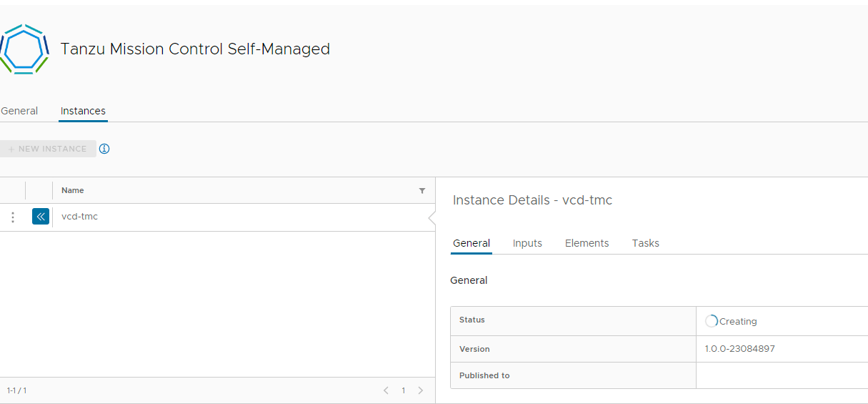Open the Elements tab in Instance Details

pos(587,243)
